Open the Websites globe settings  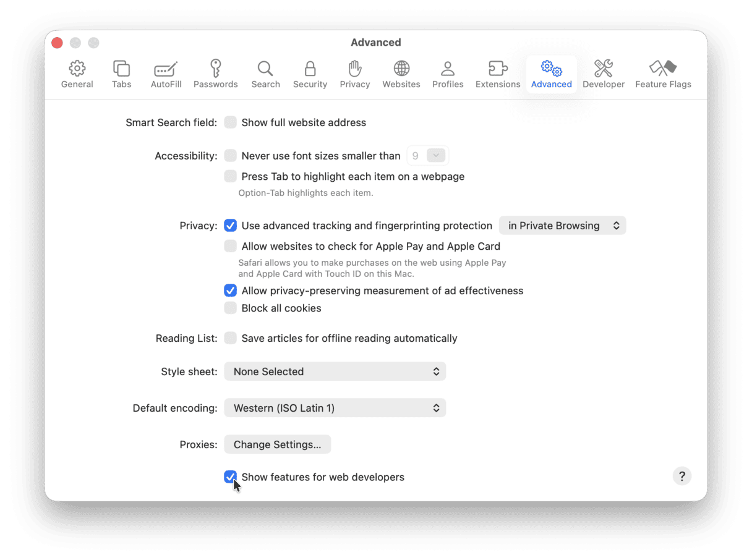coord(401,74)
